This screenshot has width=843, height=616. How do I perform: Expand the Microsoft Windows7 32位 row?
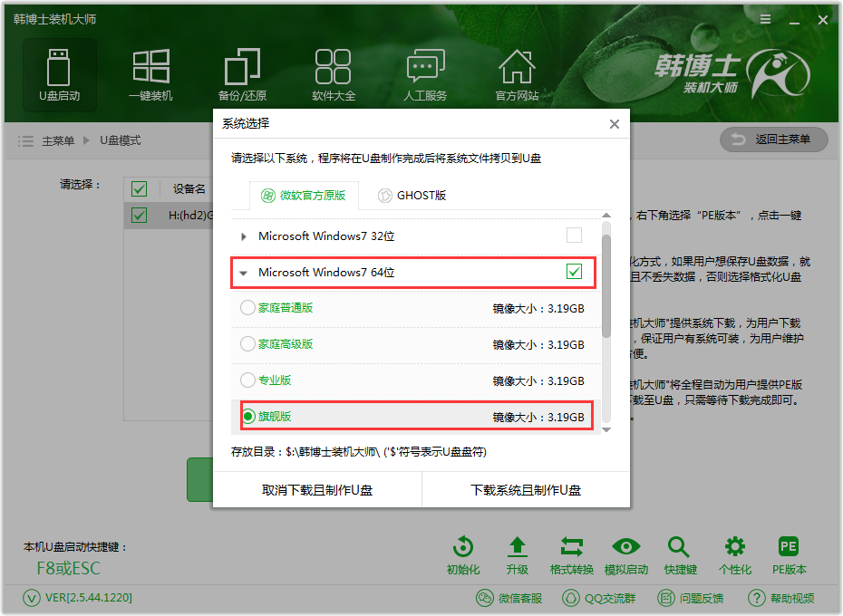[x=244, y=236]
